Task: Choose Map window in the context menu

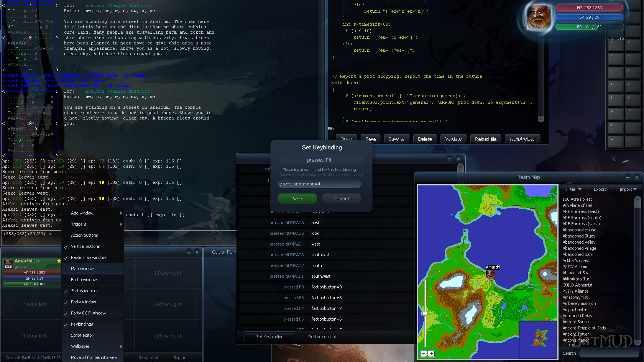Action: click(x=82, y=269)
